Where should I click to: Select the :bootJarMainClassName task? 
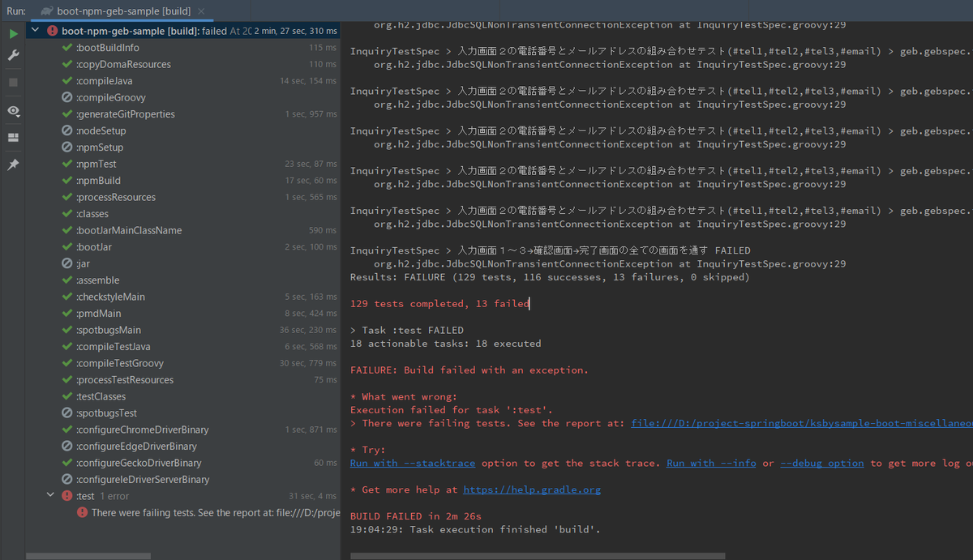(182, 230)
